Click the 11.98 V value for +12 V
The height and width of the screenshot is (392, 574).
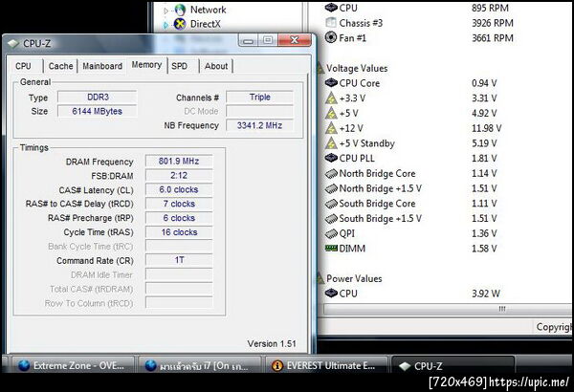487,128
